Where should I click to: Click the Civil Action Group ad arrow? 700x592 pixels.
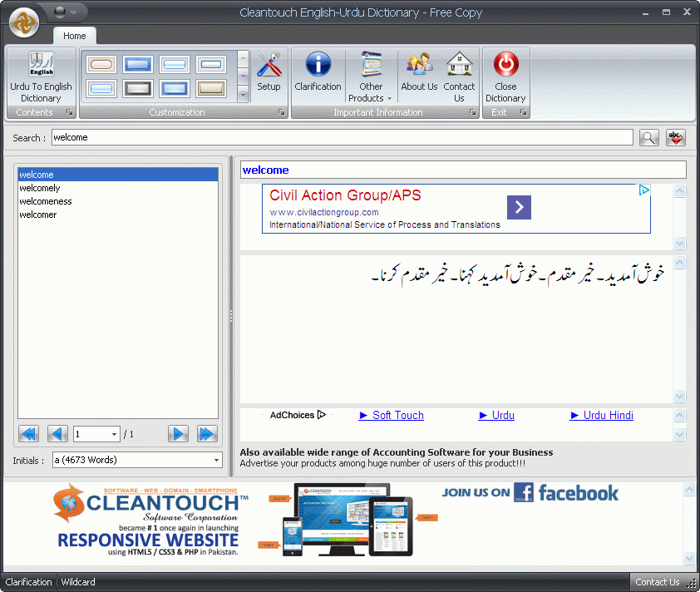tap(519, 207)
